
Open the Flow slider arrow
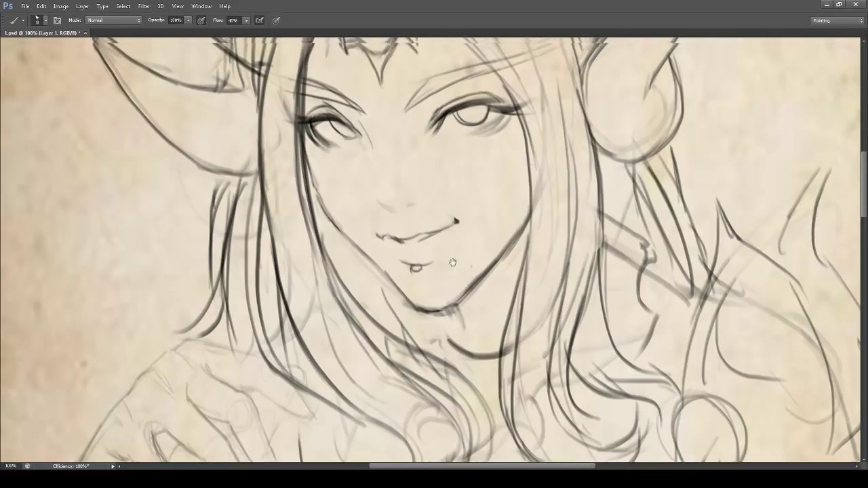pyautogui.click(x=246, y=20)
